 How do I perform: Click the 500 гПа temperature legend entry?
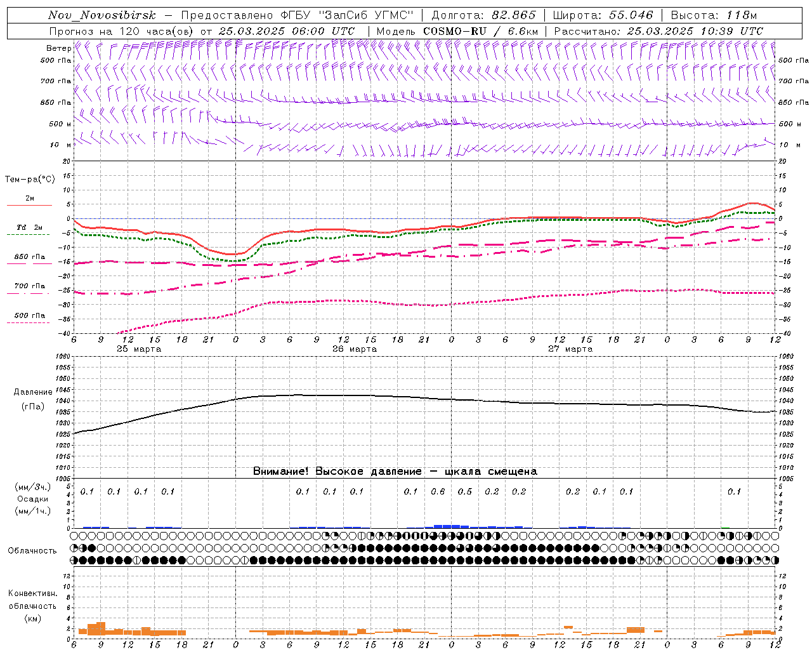[x=30, y=315]
